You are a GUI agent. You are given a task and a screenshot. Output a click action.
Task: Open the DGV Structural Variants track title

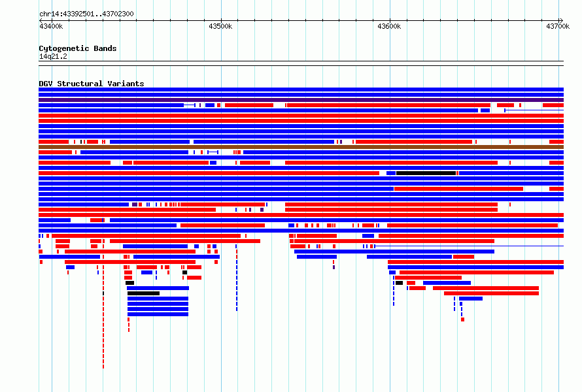(92, 84)
